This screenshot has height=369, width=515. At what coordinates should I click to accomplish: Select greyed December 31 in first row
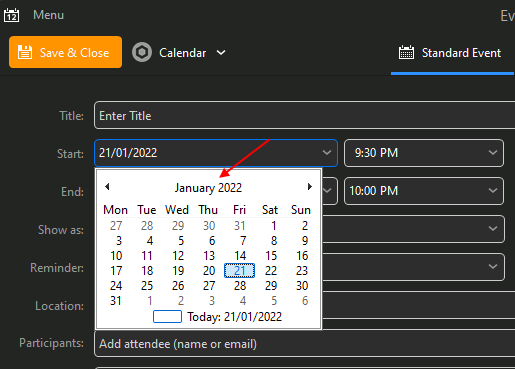(x=240, y=226)
